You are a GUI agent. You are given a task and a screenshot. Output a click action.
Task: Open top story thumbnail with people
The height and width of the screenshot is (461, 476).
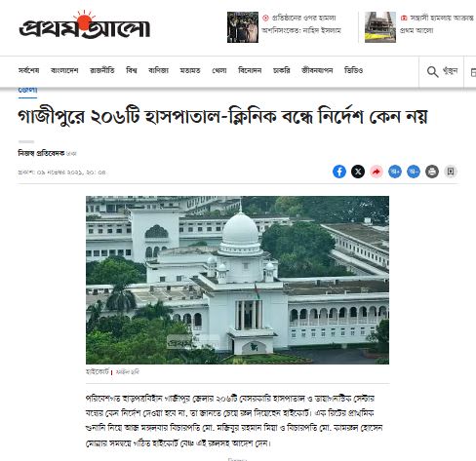(x=243, y=27)
